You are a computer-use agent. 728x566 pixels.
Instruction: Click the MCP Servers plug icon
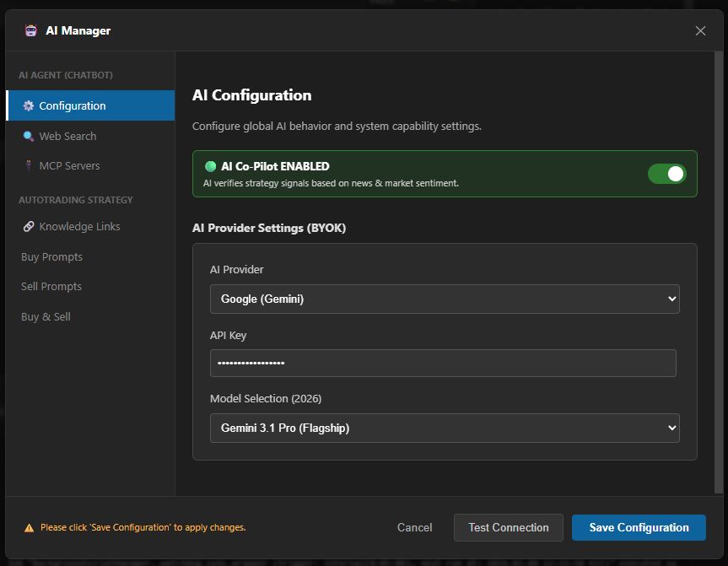29,166
